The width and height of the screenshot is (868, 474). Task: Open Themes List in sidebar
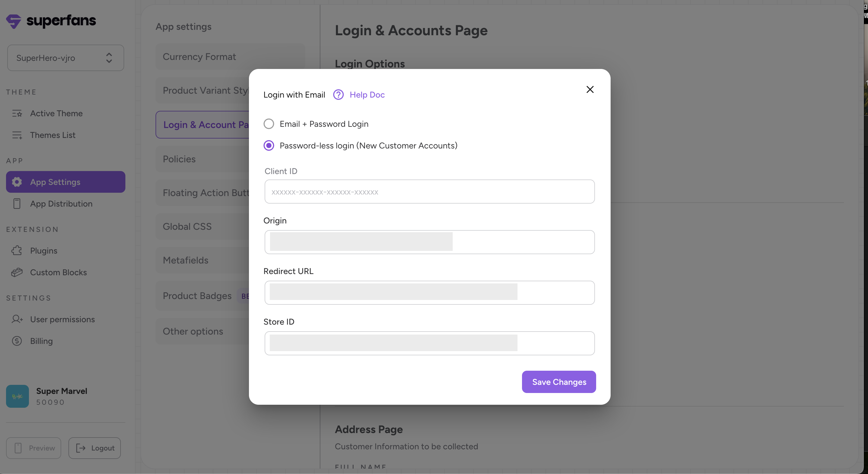[52, 135]
